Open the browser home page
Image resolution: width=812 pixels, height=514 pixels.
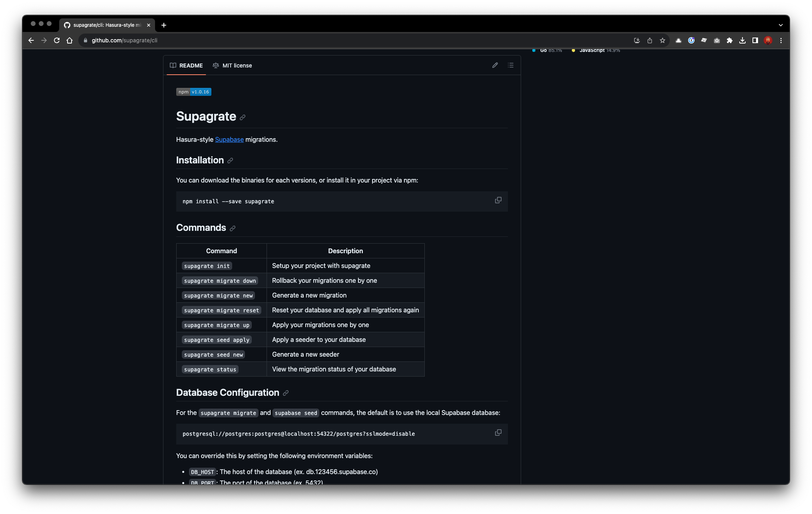(x=70, y=40)
